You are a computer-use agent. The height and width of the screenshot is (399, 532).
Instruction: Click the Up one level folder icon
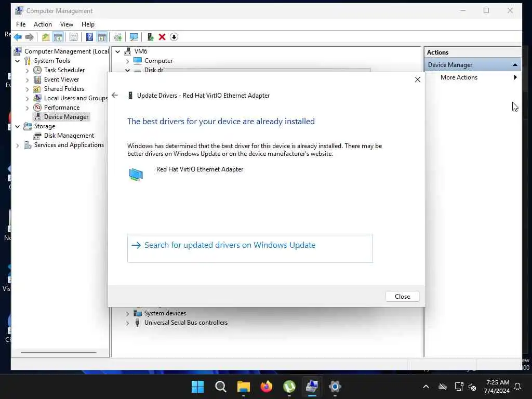[x=46, y=37]
